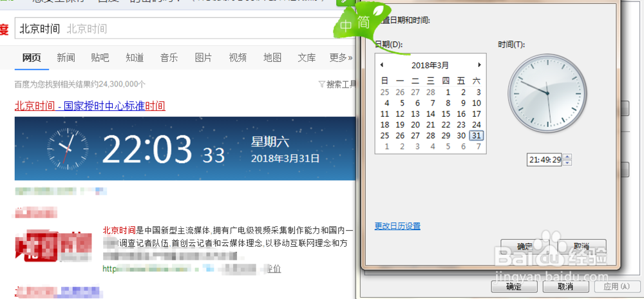Select date 11 in the calendar

(x=385, y=114)
